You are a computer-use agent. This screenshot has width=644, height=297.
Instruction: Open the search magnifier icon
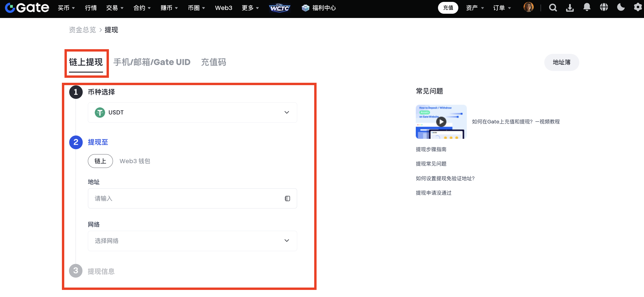click(553, 8)
